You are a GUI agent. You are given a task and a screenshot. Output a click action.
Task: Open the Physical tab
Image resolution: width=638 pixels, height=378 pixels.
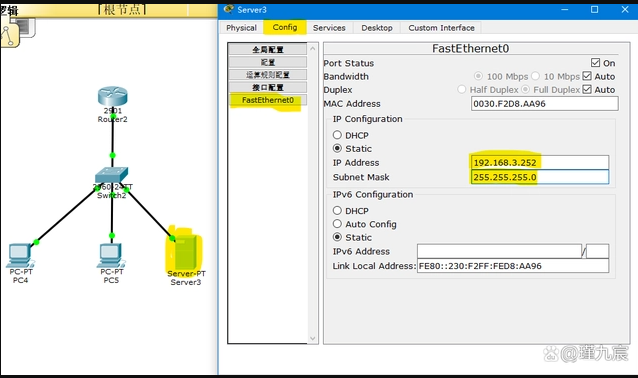tap(241, 28)
